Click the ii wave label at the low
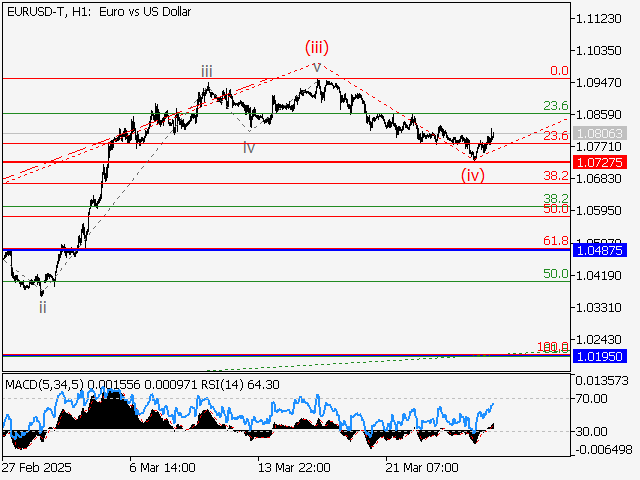 42,306
